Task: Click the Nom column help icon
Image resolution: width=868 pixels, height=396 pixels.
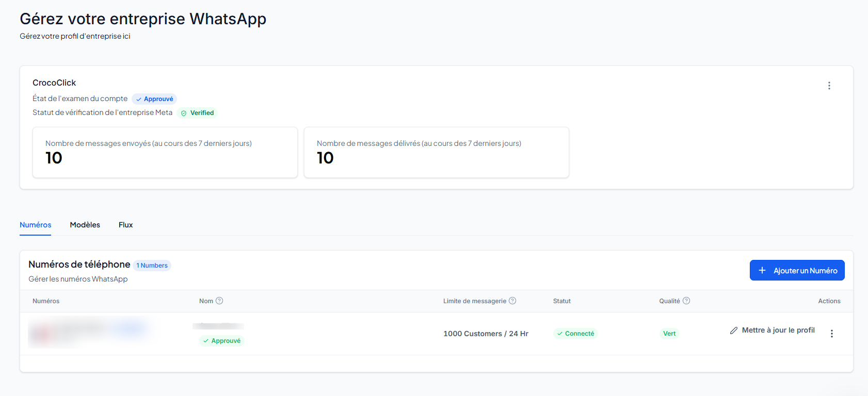Action: pos(219,301)
